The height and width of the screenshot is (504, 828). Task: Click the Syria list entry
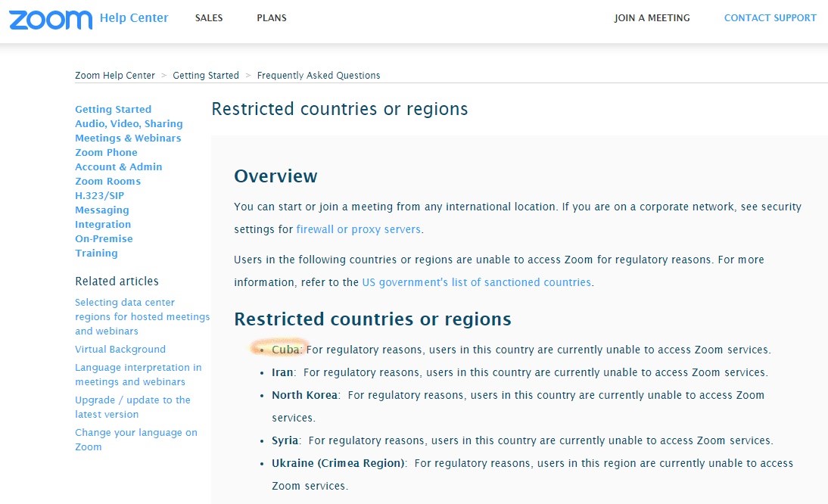coord(522,440)
